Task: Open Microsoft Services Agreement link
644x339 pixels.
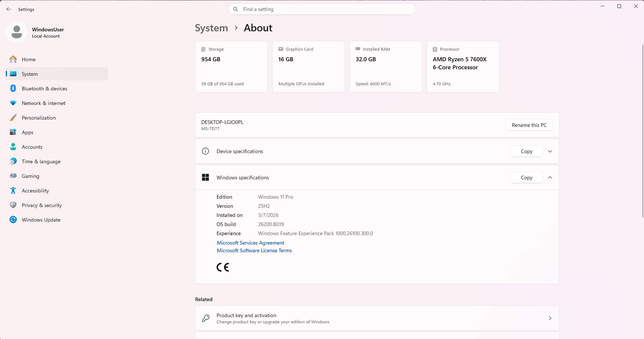Action: point(250,243)
